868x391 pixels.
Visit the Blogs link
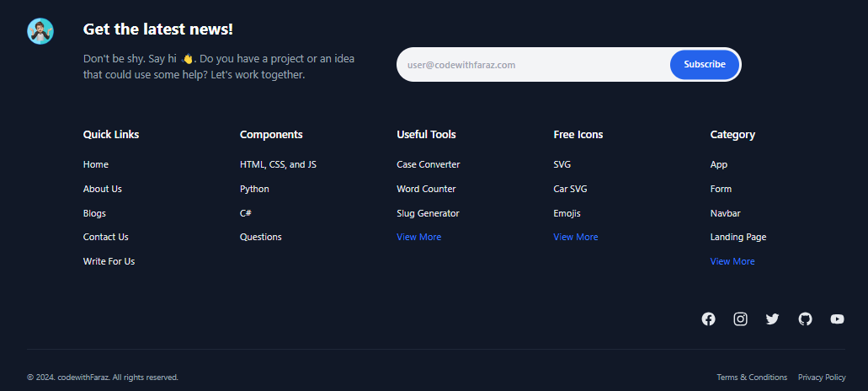pos(94,213)
